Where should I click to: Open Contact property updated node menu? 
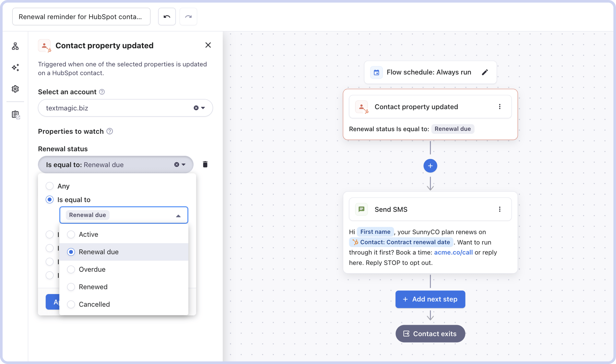click(500, 107)
